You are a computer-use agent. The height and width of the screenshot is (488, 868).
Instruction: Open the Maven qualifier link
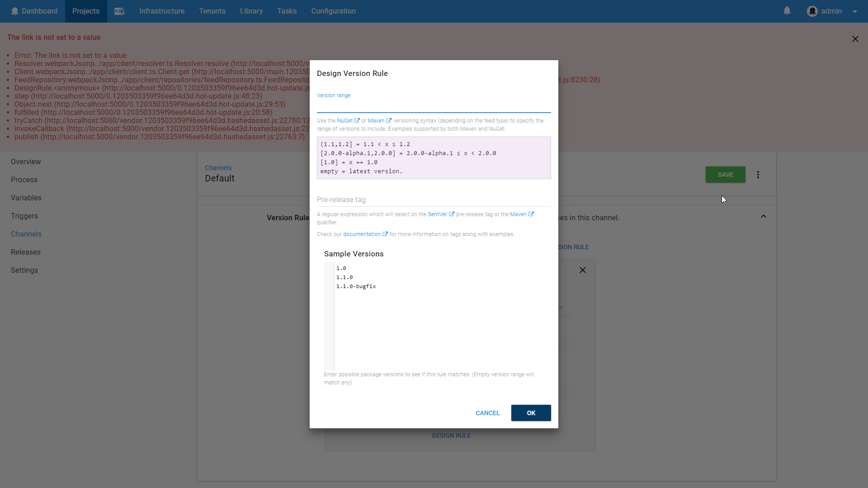(x=522, y=214)
